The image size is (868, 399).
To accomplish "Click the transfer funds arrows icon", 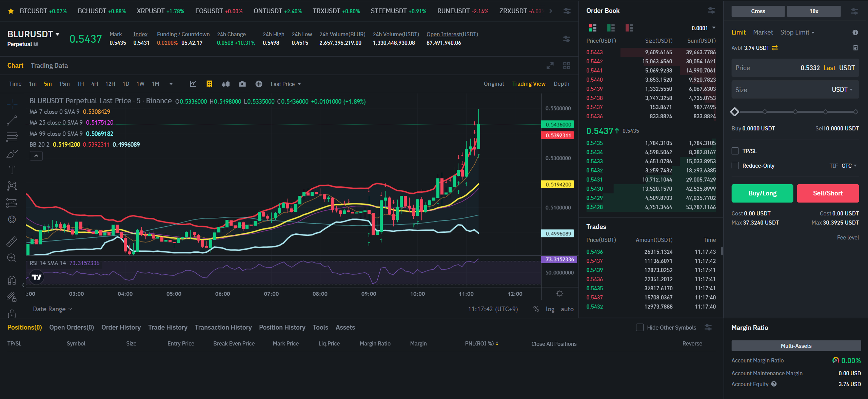I will coord(775,48).
